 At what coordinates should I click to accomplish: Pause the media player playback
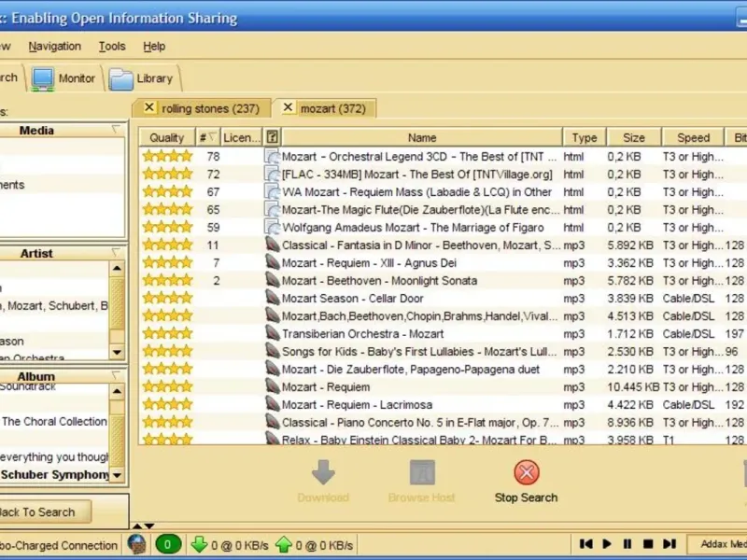coord(627,544)
